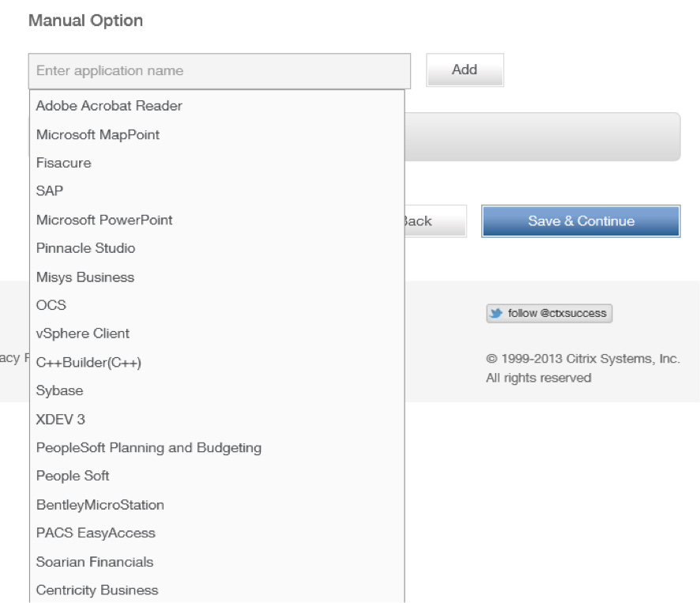The image size is (700, 603).
Task: Select Soarian Financials entry
Action: 217,562
